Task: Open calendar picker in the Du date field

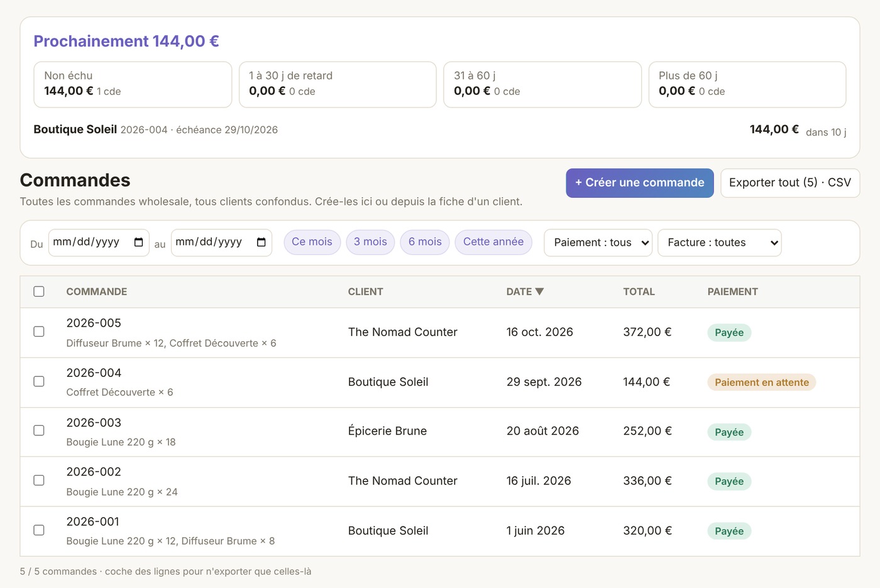Action: click(138, 242)
